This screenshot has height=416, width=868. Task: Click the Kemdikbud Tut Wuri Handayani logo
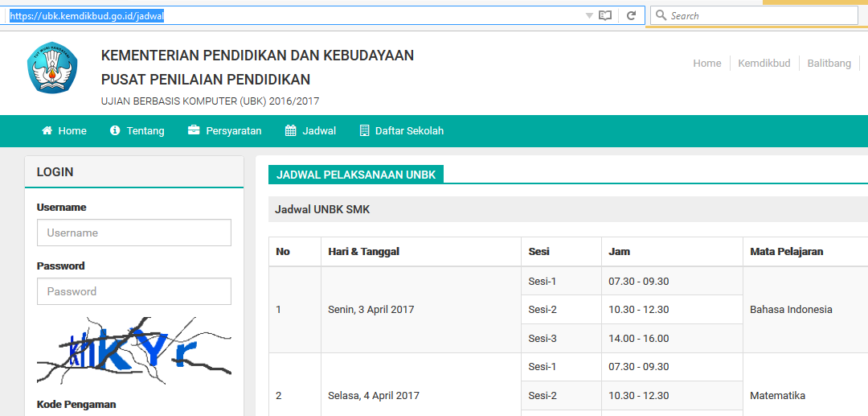pos(52,68)
